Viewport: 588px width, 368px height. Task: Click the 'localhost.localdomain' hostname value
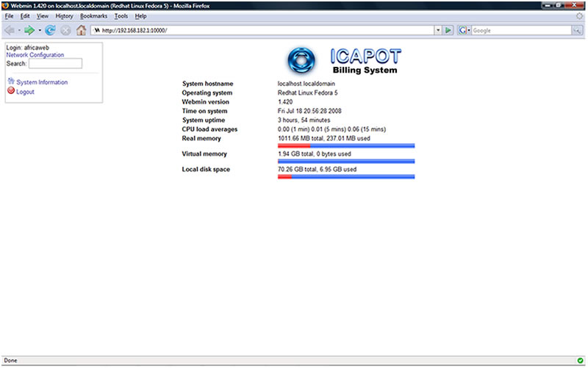306,84
